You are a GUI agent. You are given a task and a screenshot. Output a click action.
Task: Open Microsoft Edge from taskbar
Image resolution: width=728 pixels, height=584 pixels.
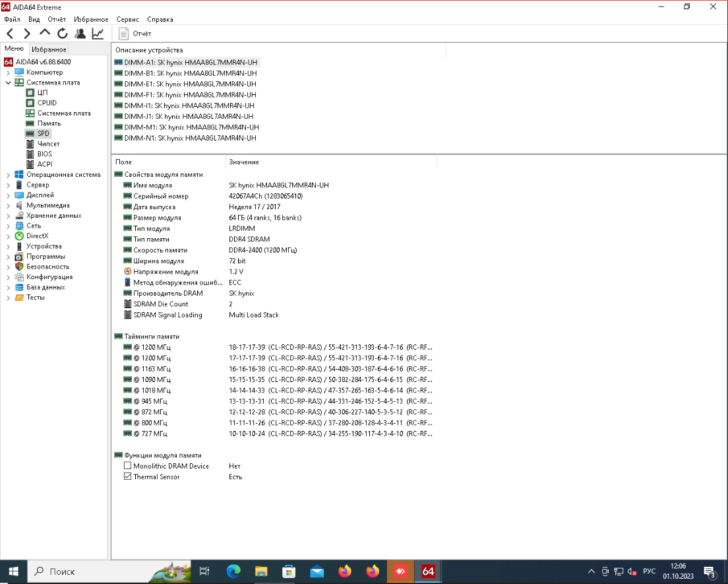pyautogui.click(x=233, y=571)
